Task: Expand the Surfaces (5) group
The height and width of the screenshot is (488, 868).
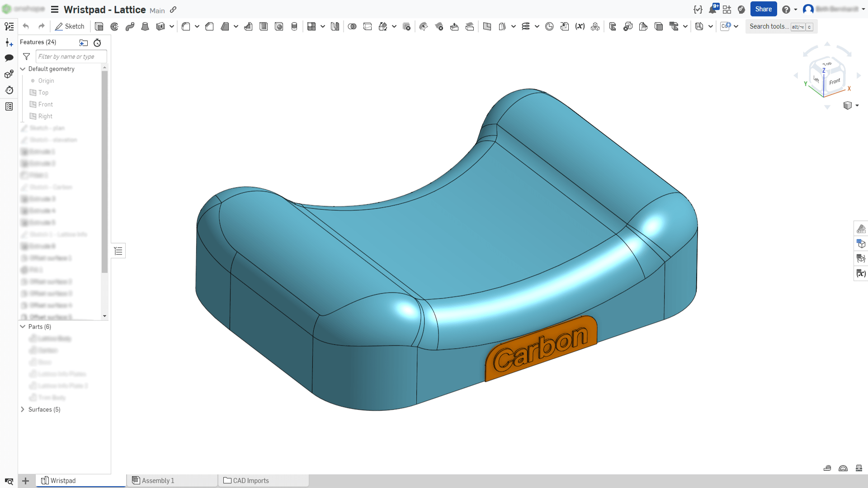Action: pos(23,409)
